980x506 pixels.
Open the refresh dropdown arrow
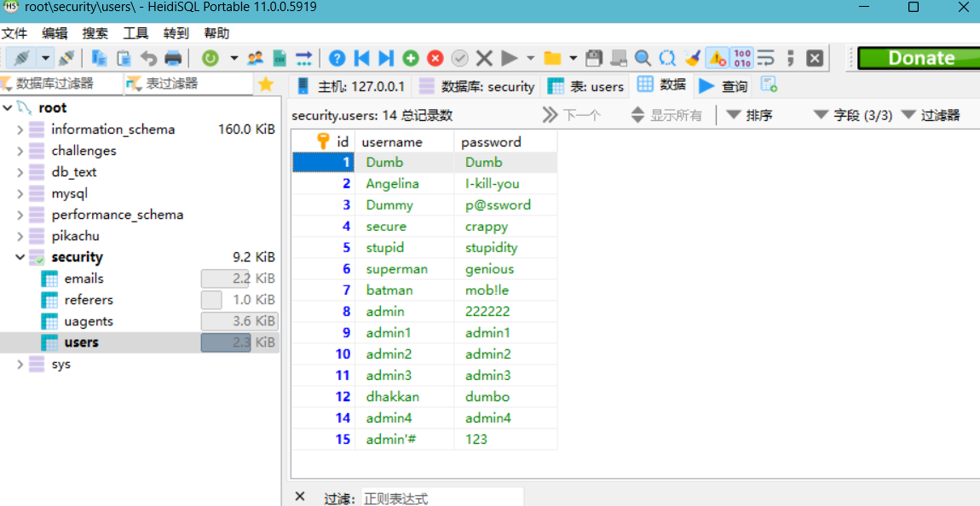[233, 59]
